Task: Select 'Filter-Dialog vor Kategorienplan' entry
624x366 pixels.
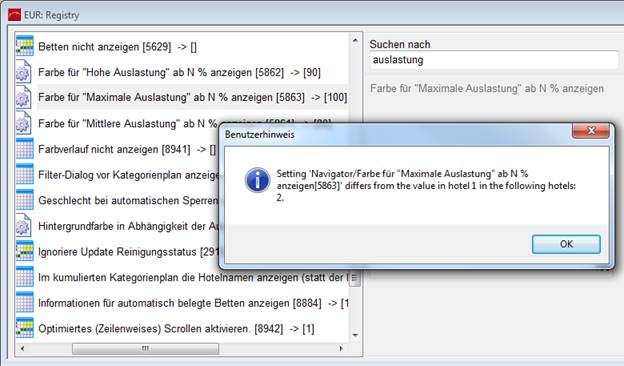Action: tap(129, 175)
